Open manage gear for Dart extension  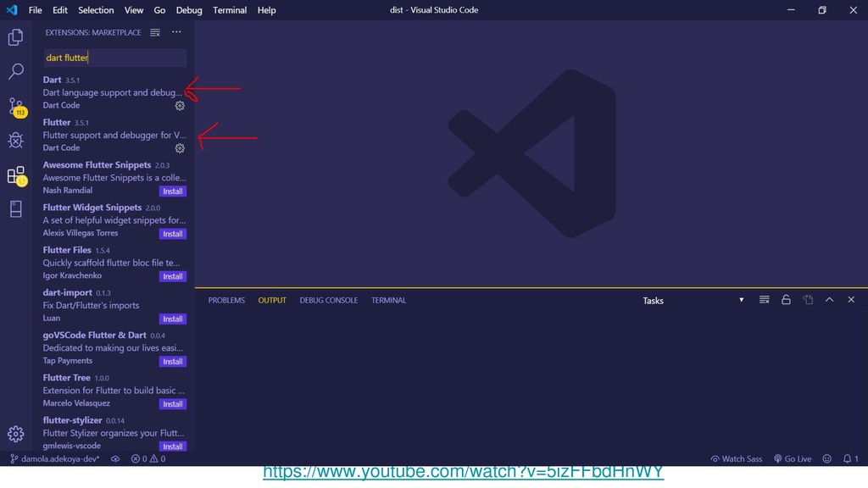click(180, 106)
